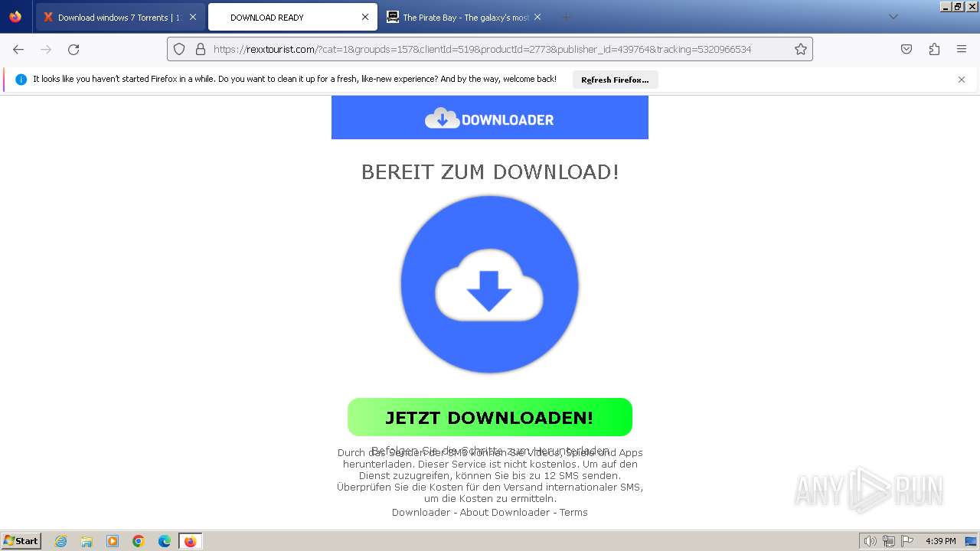
Task: Switch to Download windows 7 Torrents tab
Action: coord(120,17)
